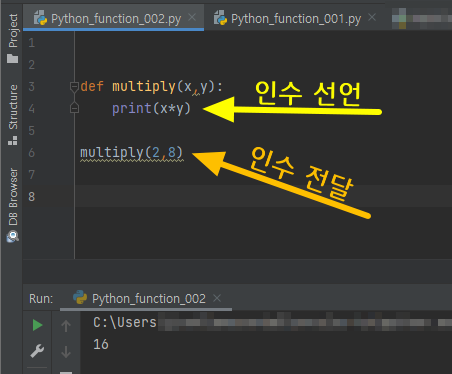
Task: Open the Project tool window
Action: pos(13,38)
